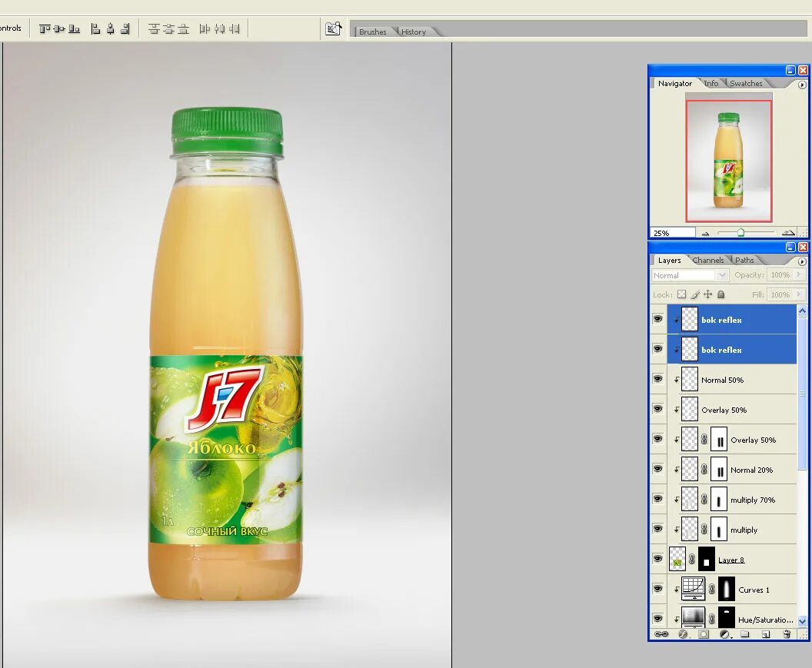Click the Distribute bottom edges icon
Screen dimensions: 812x668
pos(183,29)
